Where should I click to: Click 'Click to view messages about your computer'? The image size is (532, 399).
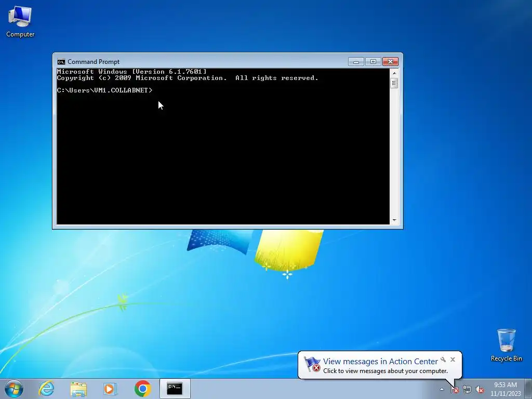[x=385, y=371]
